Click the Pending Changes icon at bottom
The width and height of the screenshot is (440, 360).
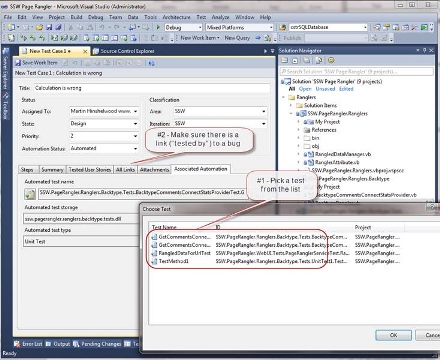click(76, 344)
